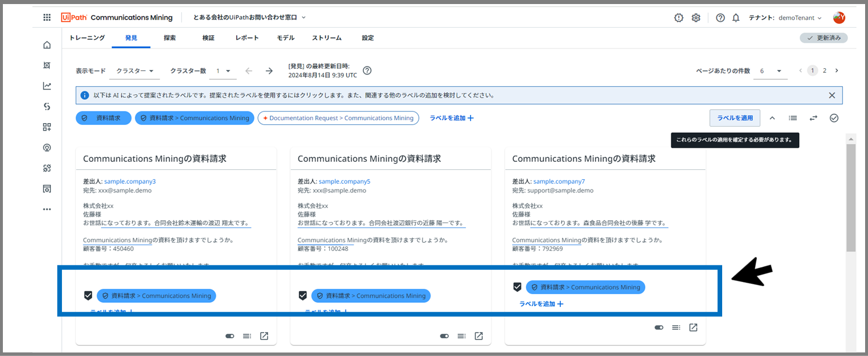This screenshot has width=868, height=356.
Task: Click the list icon on sample.company5 card
Action: (x=461, y=336)
